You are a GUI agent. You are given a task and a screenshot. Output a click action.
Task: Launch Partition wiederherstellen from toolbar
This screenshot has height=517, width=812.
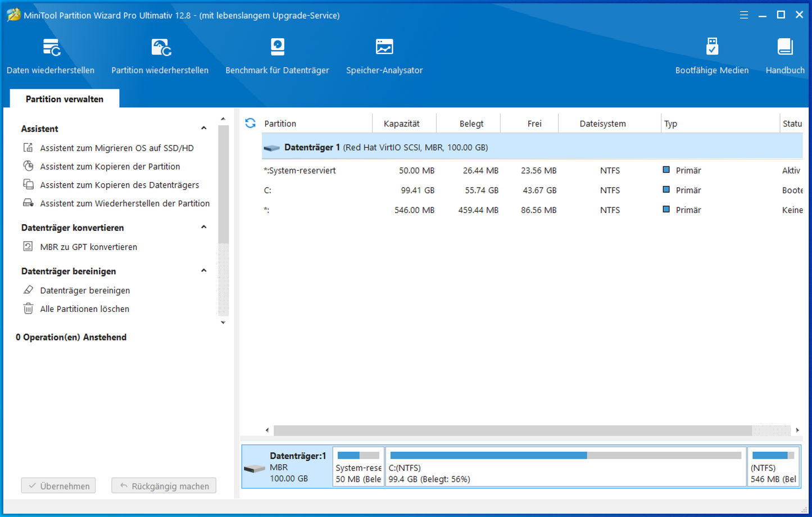point(160,56)
